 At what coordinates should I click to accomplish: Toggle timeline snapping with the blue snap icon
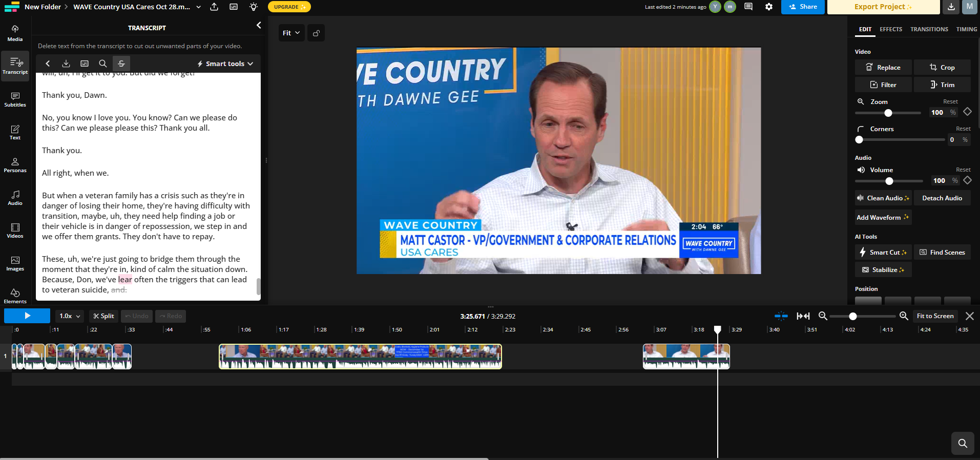pos(781,316)
